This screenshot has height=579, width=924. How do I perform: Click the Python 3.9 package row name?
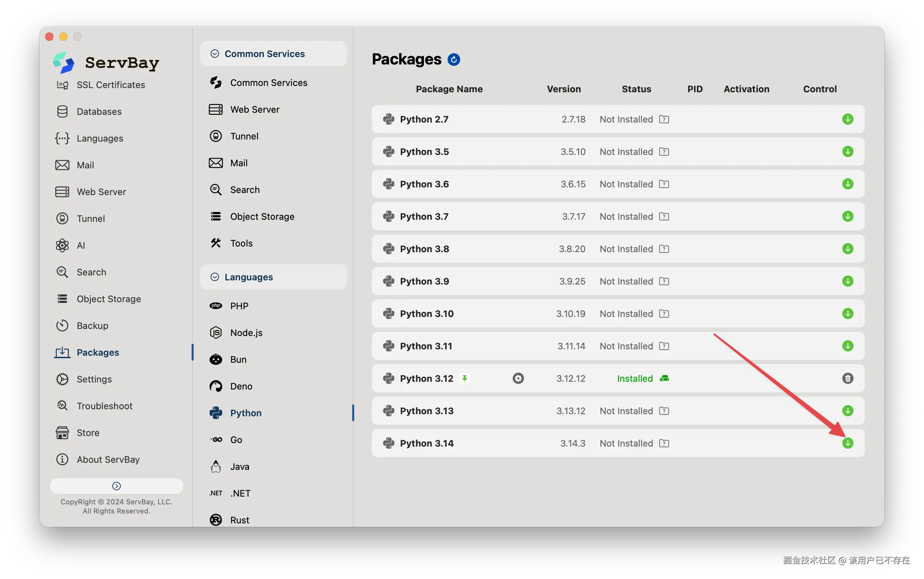(x=424, y=281)
